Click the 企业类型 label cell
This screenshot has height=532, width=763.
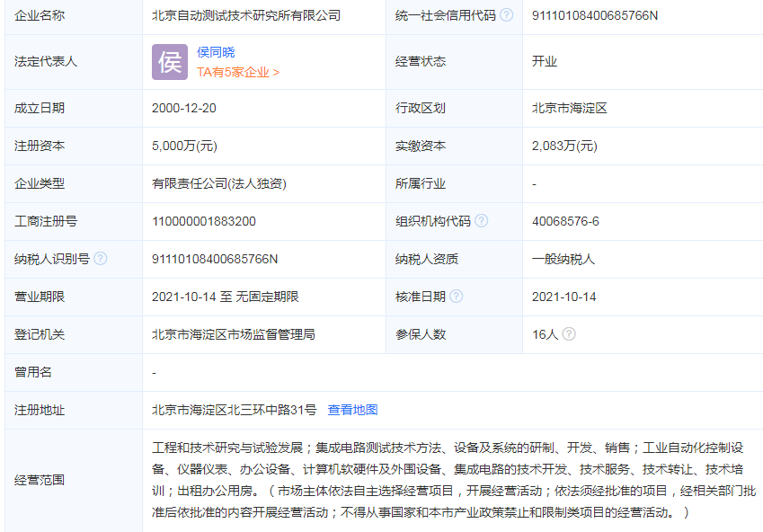(x=74, y=183)
